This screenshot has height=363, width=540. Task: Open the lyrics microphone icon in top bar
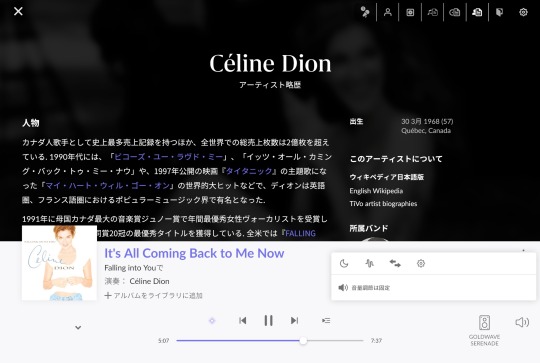click(365, 12)
